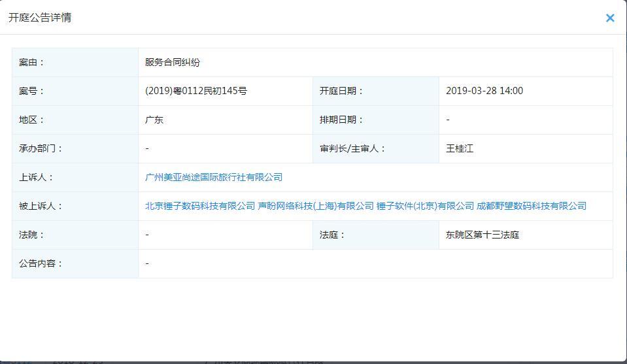Viewport: 627px width, 364px height.
Task: Open 成都野望数码科技有限公司 link
Action: click(532, 206)
